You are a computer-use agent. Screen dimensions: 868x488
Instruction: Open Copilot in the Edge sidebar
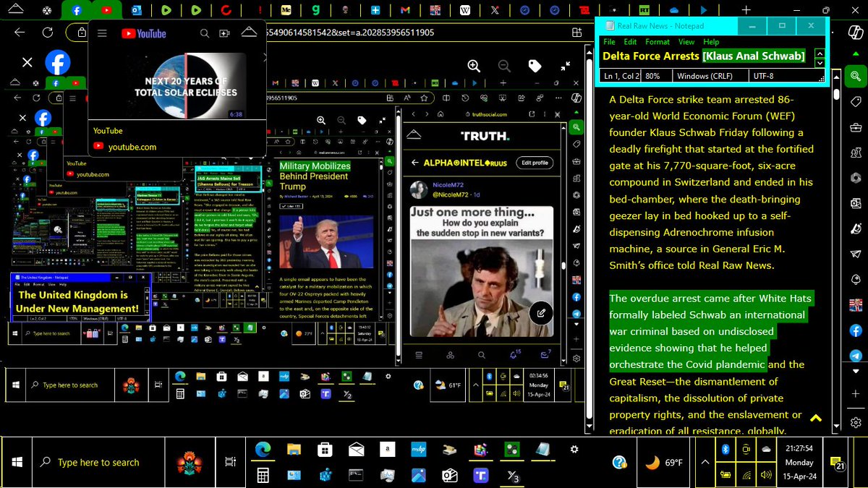pos(855,33)
